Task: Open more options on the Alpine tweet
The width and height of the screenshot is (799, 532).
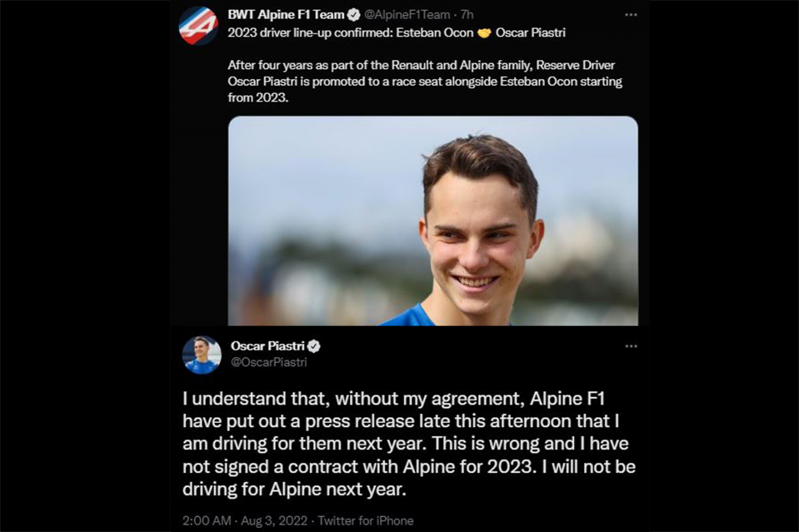Action: point(631,15)
